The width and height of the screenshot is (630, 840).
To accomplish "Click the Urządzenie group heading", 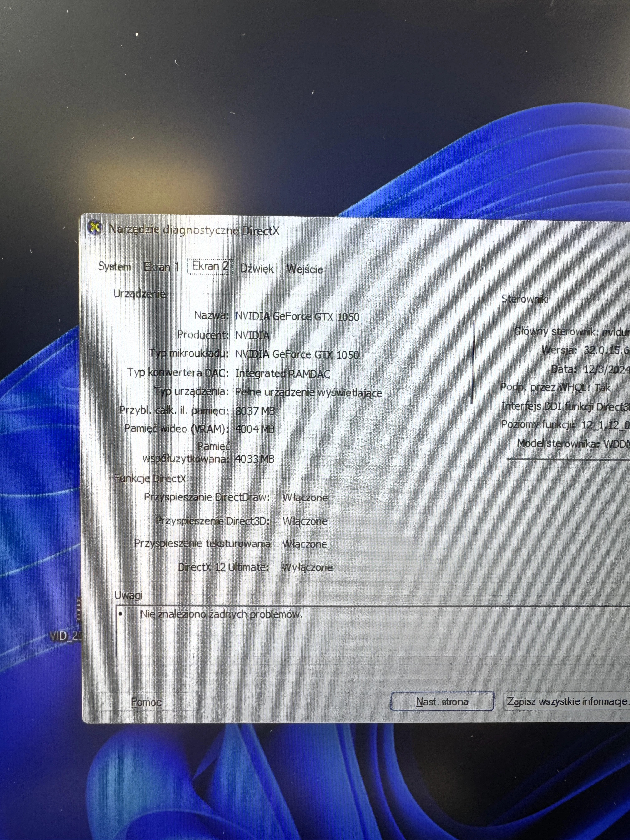I will 139,294.
